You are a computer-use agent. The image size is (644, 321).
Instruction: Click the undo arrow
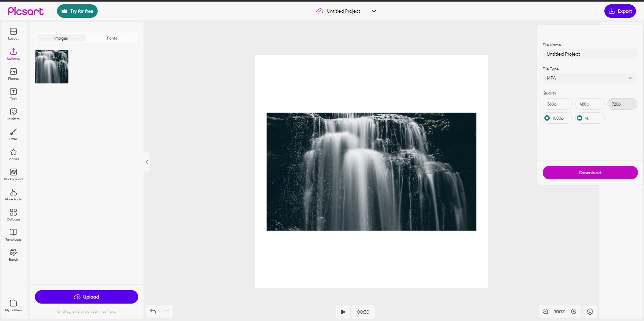point(153,311)
